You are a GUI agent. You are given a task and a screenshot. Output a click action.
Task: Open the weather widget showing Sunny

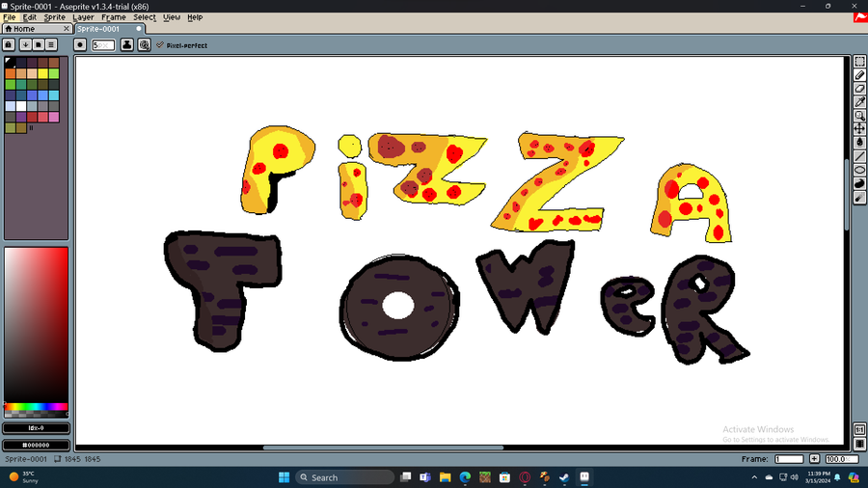point(24,477)
